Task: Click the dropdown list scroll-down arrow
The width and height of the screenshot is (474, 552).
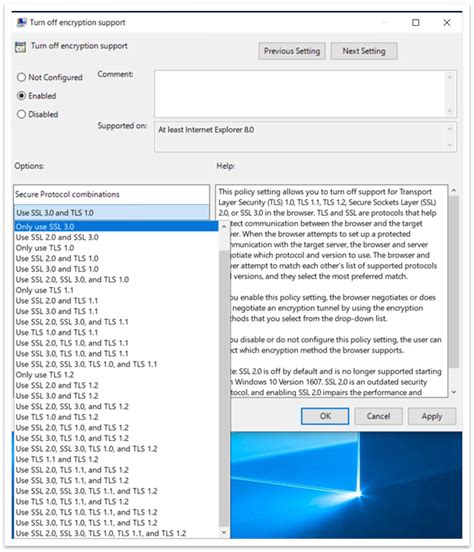Action: point(224,532)
